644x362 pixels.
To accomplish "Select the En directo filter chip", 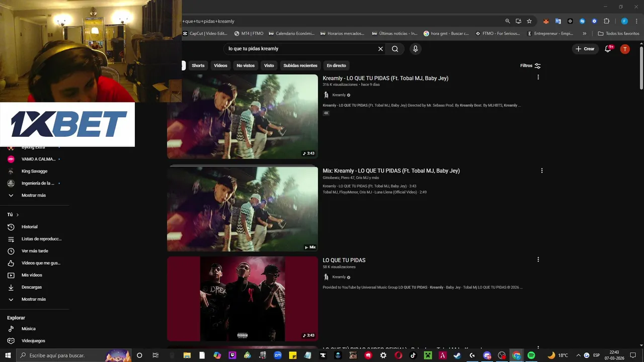I will click(x=336, y=65).
